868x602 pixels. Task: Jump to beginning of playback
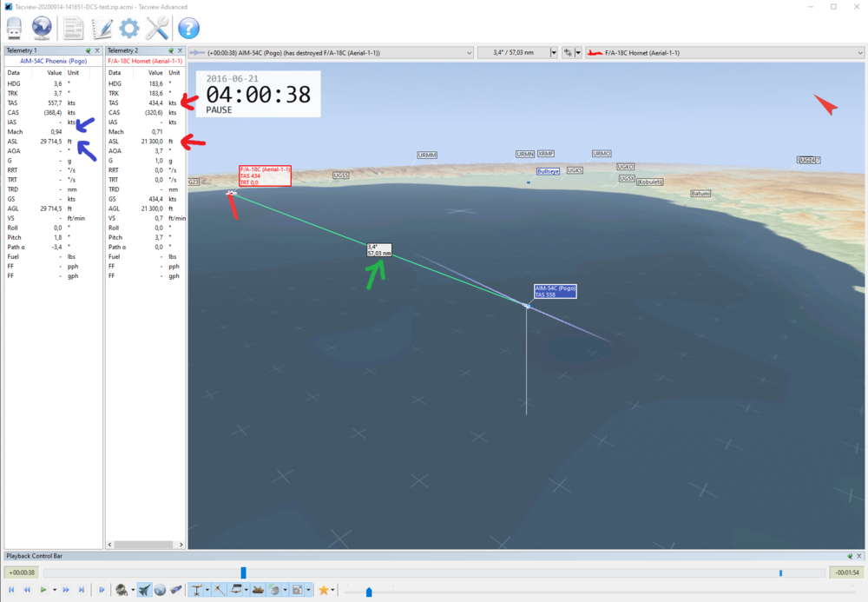tap(11, 590)
